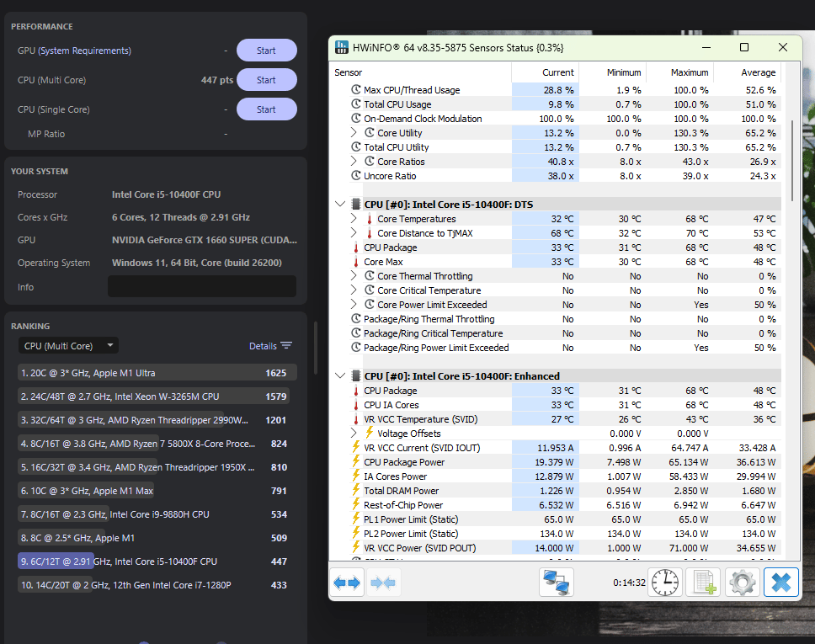Click the clock reset-timer icon in HWiNFO
Image resolution: width=815 pixels, height=644 pixels.
click(x=665, y=583)
